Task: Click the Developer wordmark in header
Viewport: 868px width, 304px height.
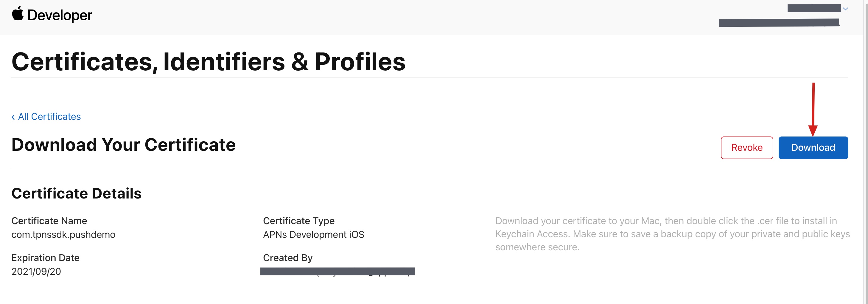Action: [x=59, y=15]
